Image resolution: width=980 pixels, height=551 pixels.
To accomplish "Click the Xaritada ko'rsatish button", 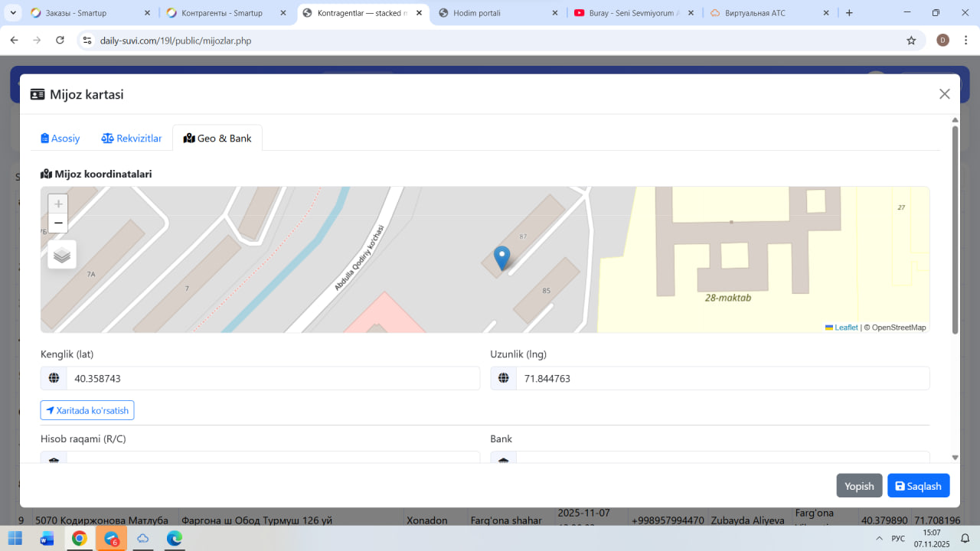I will point(87,411).
